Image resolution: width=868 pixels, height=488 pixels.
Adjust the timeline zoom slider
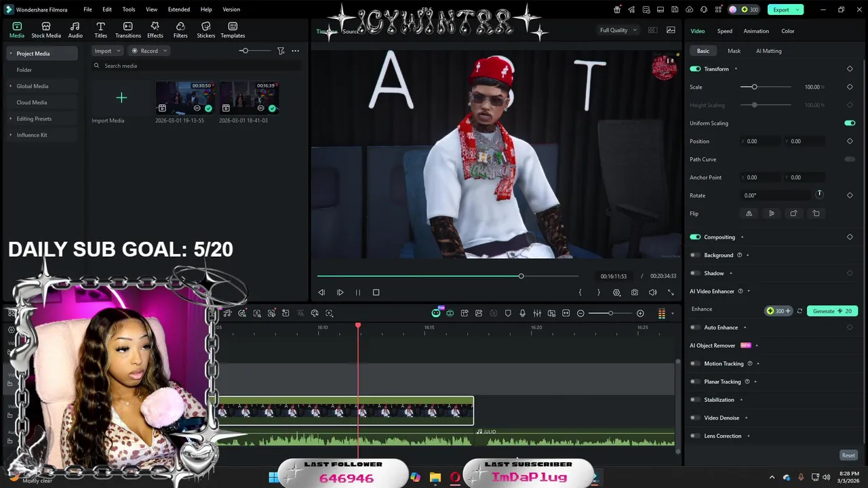pyautogui.click(x=610, y=313)
